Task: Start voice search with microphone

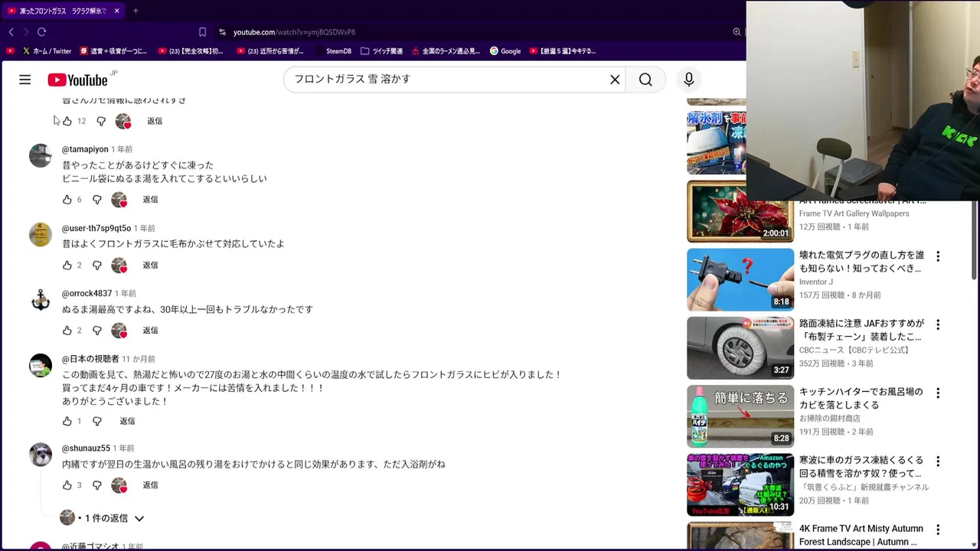Action: coord(688,80)
